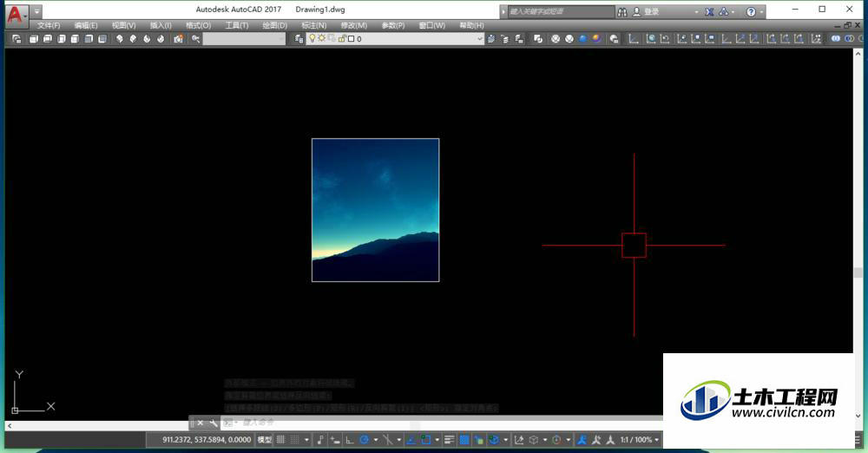Toggle transparency display in status bar
The height and width of the screenshot is (453, 868).
[x=464, y=440]
